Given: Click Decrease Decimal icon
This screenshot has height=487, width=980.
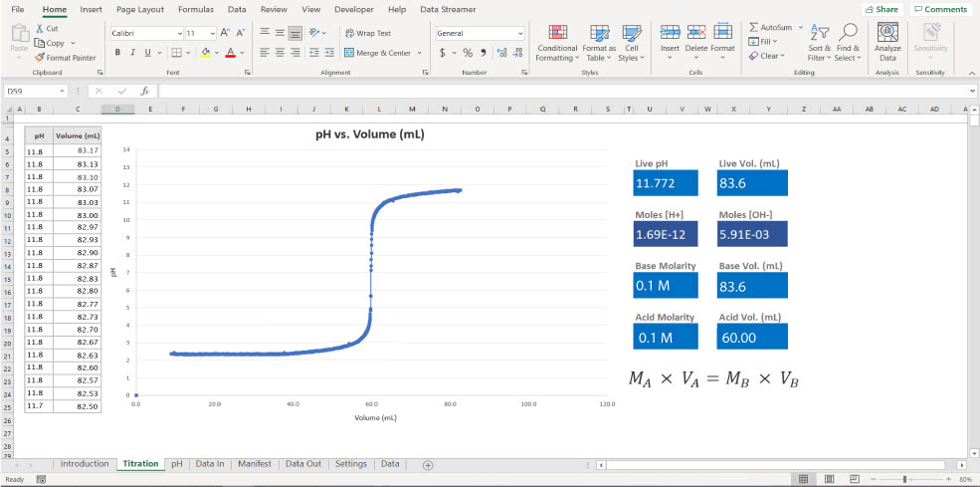Looking at the screenshot, I should point(517,53).
